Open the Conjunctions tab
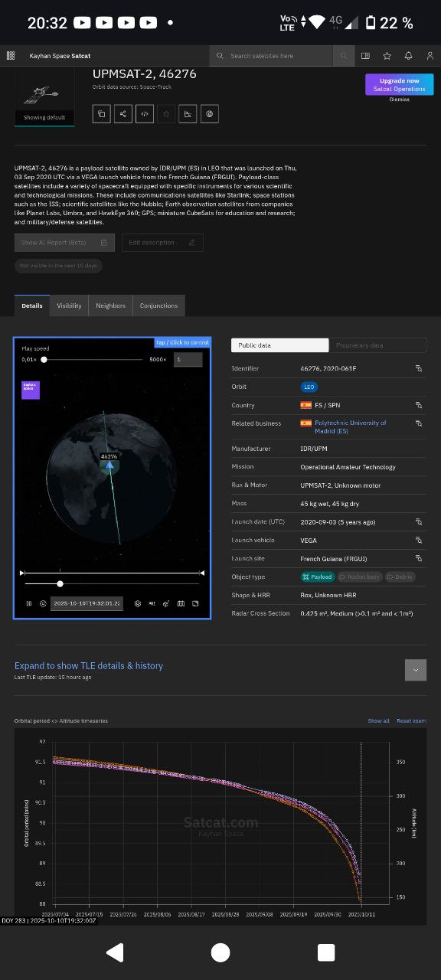The height and width of the screenshot is (980, 441). pos(158,305)
